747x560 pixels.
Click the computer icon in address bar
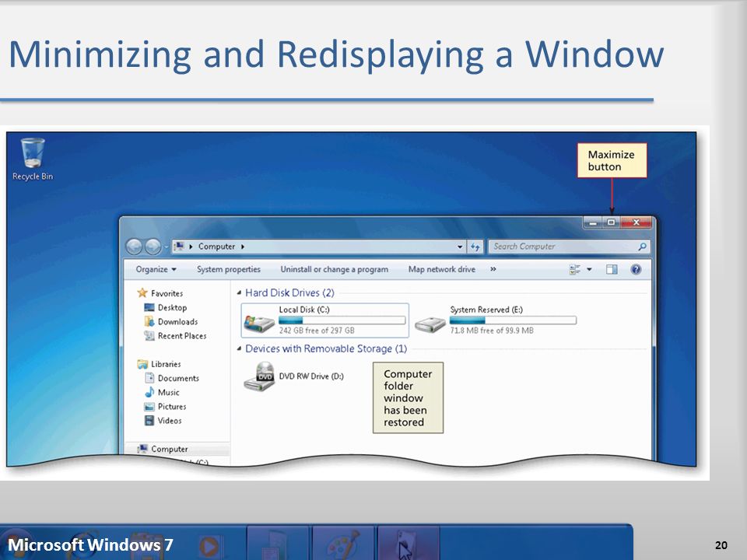click(x=179, y=247)
